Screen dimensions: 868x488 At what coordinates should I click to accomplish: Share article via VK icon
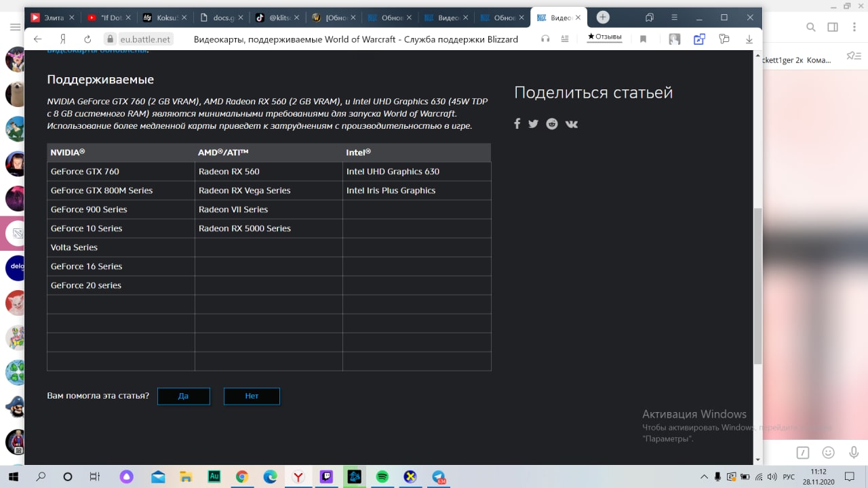click(572, 123)
